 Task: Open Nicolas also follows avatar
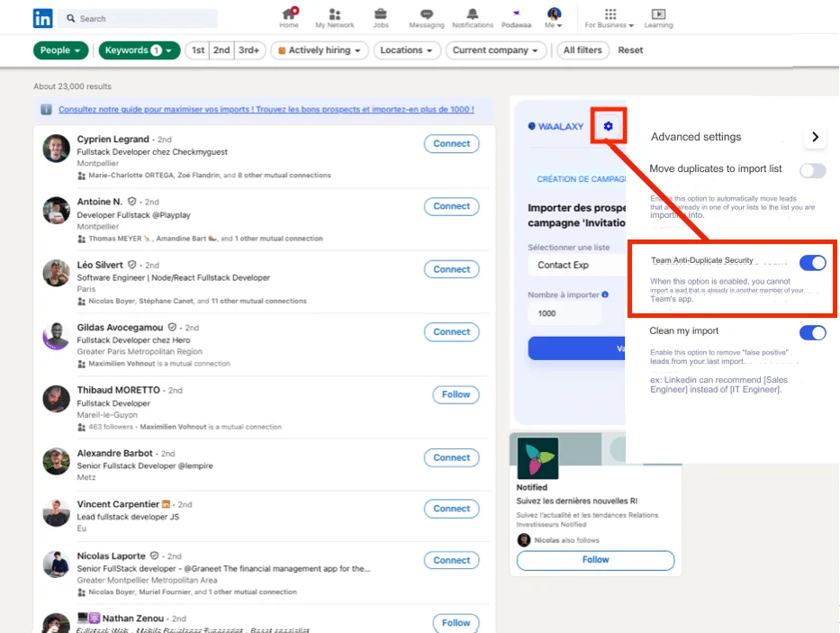click(x=523, y=539)
